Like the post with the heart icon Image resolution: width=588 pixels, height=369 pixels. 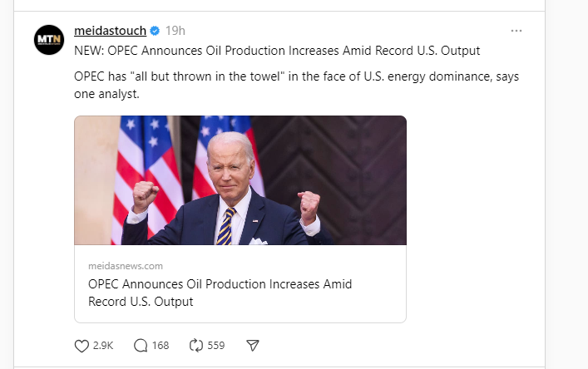tap(82, 345)
